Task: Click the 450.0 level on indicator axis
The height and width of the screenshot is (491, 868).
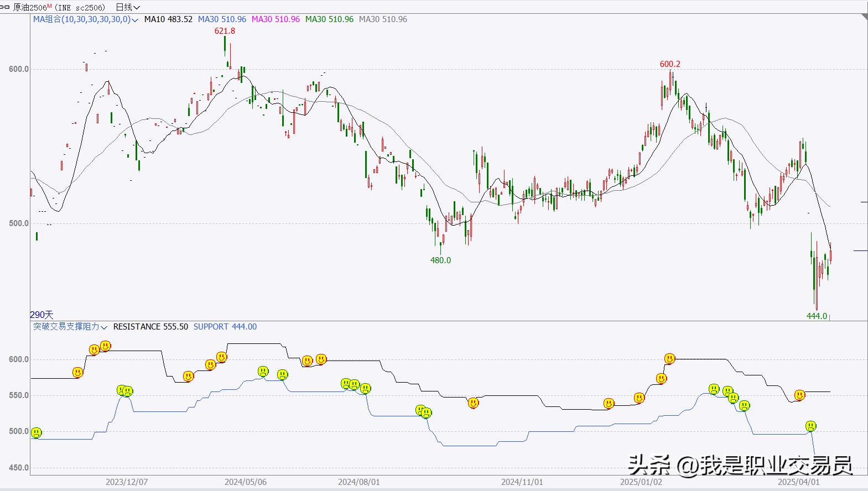Action: click(x=18, y=468)
